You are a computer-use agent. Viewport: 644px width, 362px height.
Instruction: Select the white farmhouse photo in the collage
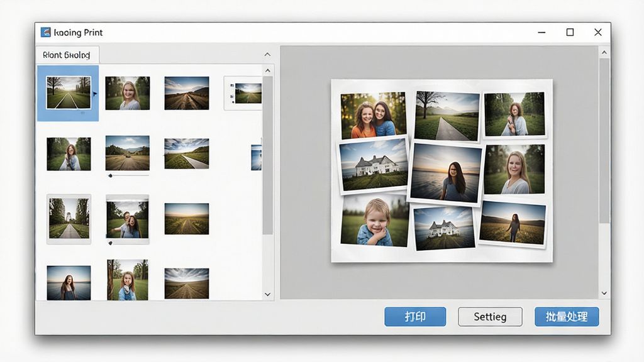(374, 165)
